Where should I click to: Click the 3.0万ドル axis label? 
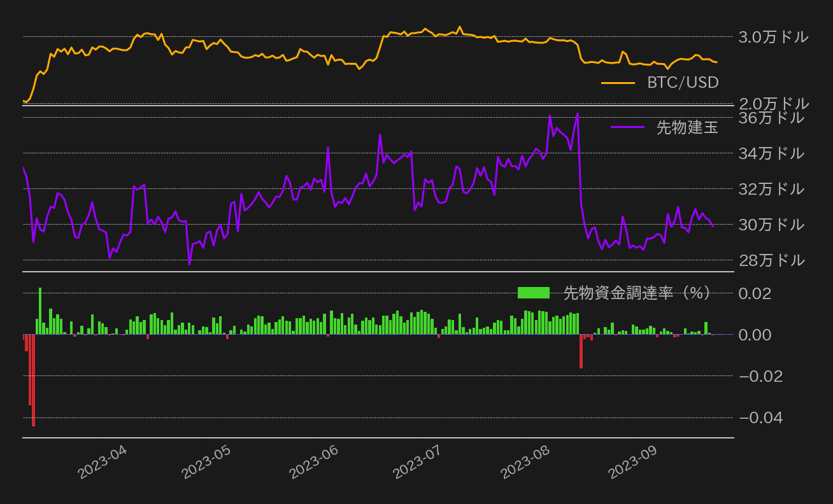772,38
